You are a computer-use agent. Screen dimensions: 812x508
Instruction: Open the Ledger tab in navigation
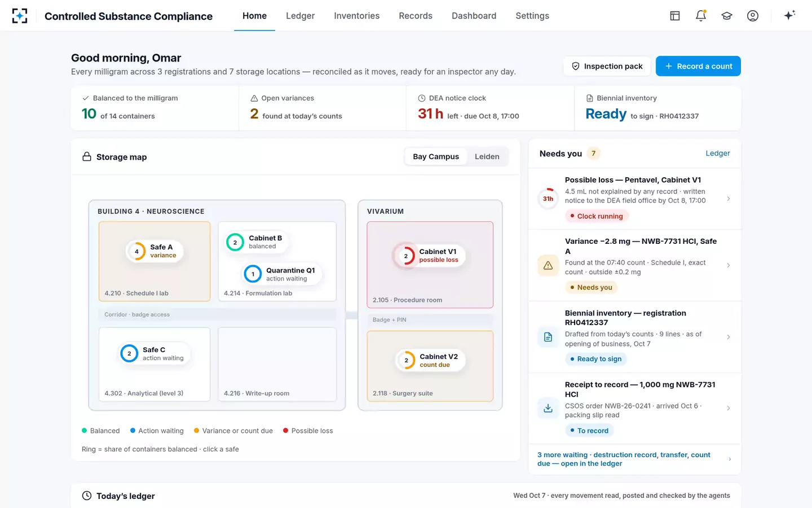click(300, 16)
